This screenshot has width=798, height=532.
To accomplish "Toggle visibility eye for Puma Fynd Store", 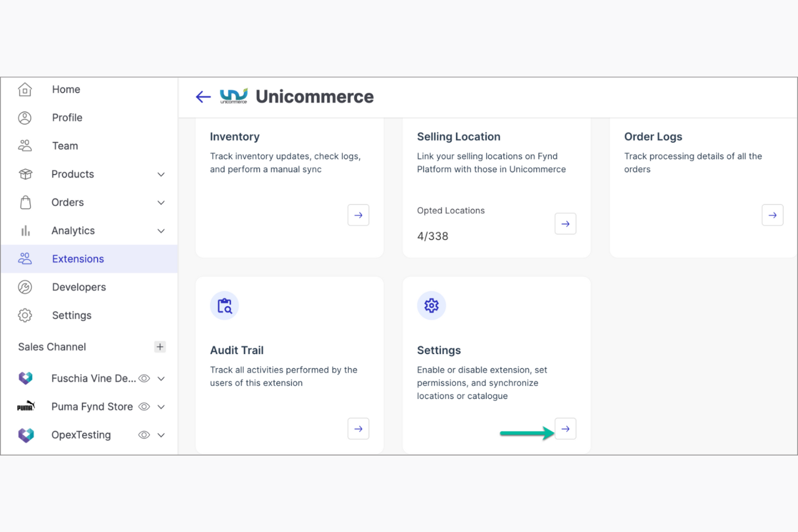I will 144,407.
